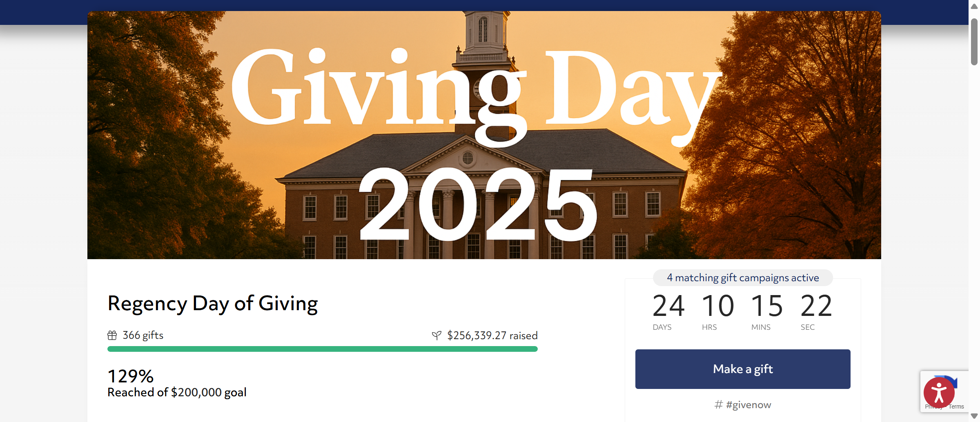Viewport: 980px width, 422px height.
Task: Click the Giving Day 2025 banner image
Action: click(x=484, y=135)
